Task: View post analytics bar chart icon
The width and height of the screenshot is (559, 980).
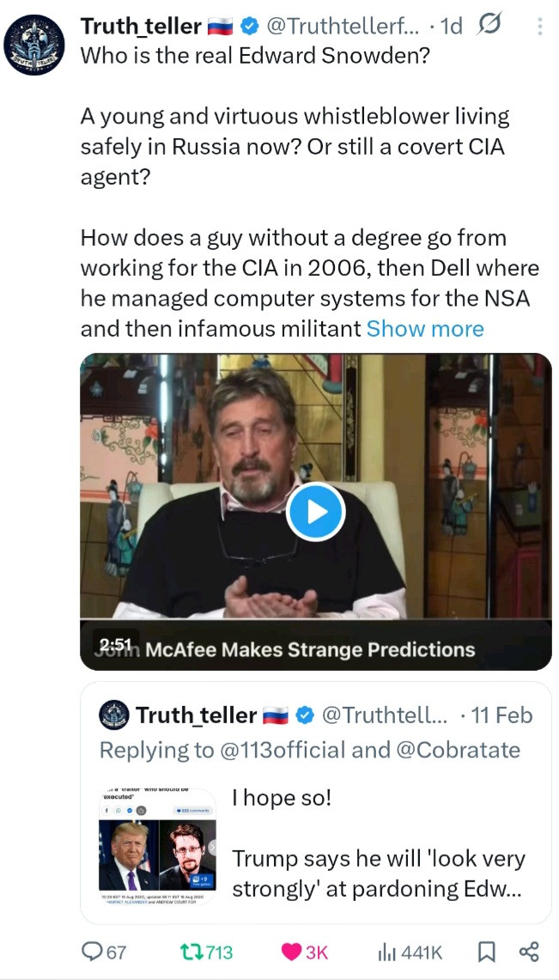Action: click(x=389, y=951)
